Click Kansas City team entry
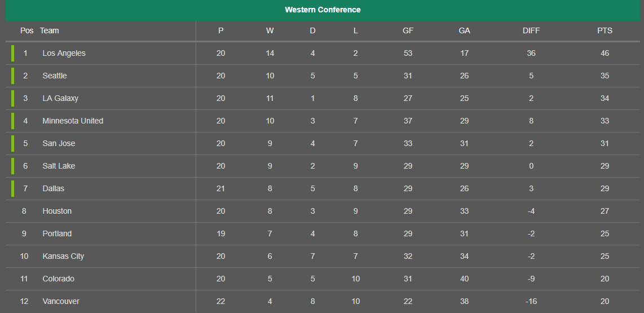Viewport: 644px width, 313px height. click(x=63, y=256)
